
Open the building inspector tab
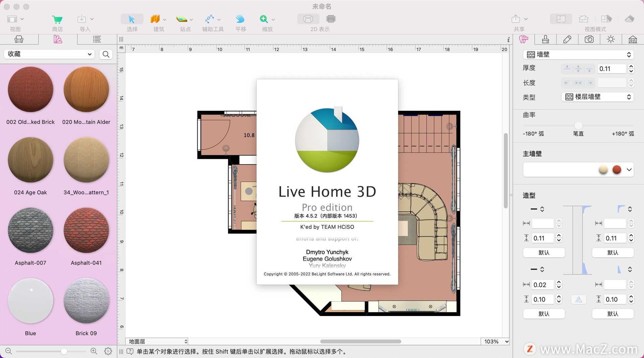[x=633, y=39]
